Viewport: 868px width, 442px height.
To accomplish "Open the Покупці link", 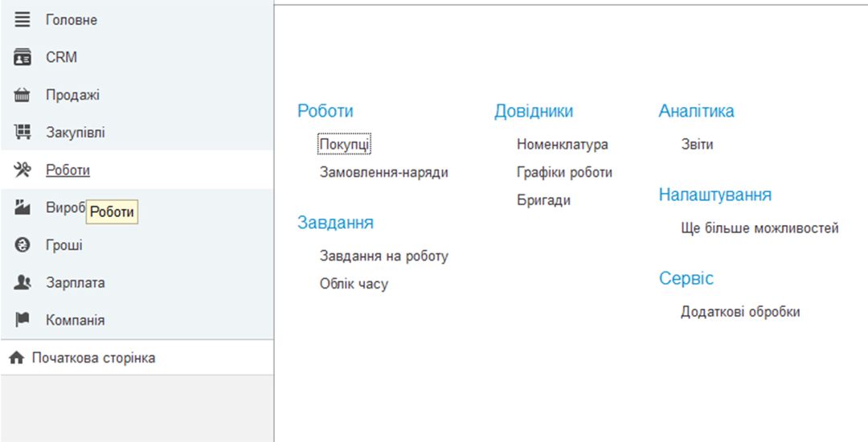I will tap(344, 145).
